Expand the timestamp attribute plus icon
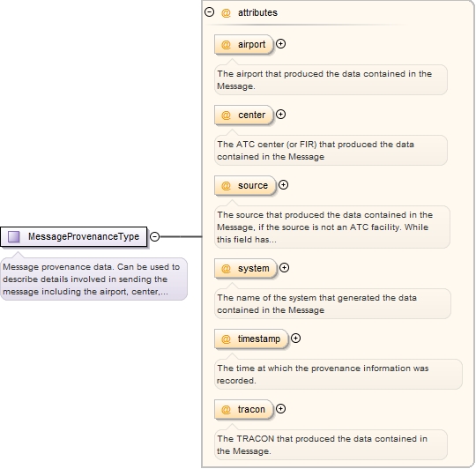476x469 pixels. pyautogui.click(x=295, y=339)
